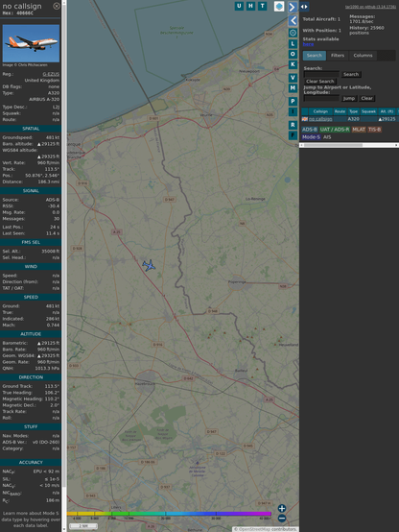The height and width of the screenshot is (532, 399).
Task: Click the left chevron expander button
Action: [x=293, y=20]
